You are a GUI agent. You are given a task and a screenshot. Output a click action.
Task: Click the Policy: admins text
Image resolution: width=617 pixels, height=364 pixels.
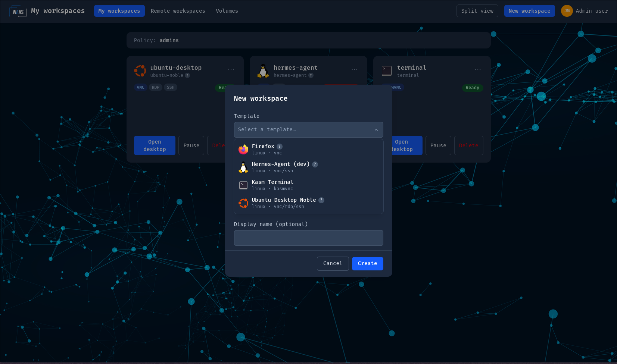click(x=156, y=40)
